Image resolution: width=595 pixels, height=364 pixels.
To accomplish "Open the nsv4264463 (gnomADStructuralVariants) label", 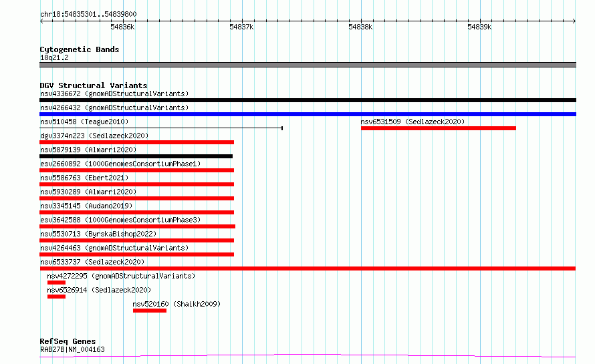I will tap(114, 248).
